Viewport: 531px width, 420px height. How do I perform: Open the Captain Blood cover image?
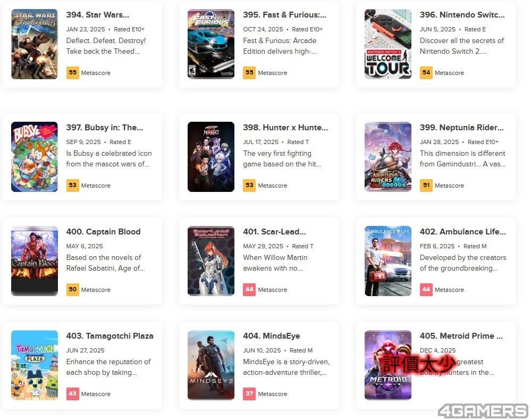34,261
